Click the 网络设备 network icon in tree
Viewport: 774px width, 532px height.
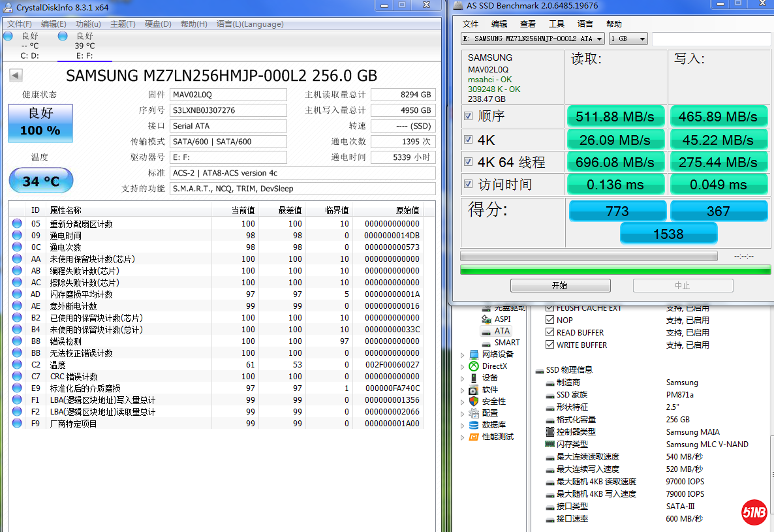coord(474,354)
